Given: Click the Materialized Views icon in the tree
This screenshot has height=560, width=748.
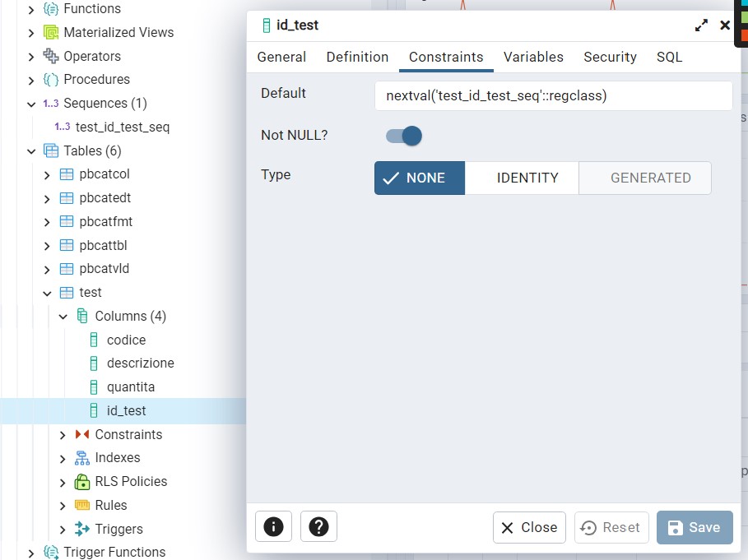Looking at the screenshot, I should (x=51, y=33).
